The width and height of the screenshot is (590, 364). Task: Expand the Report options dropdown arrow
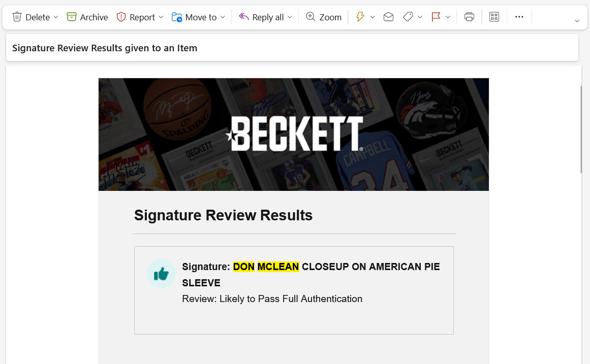161,17
